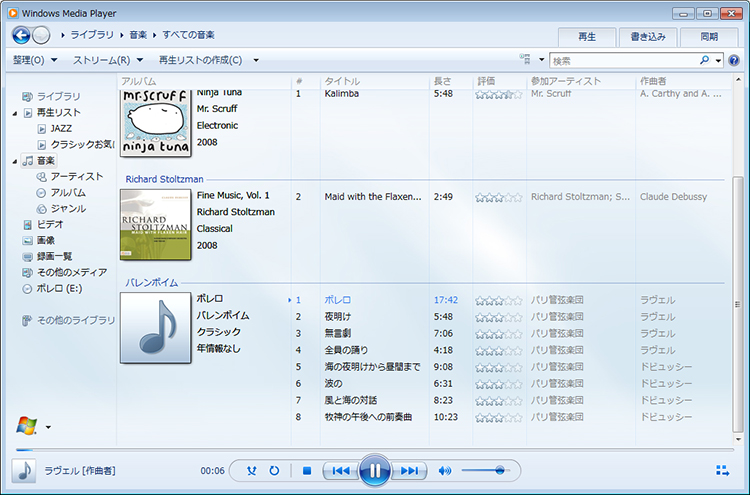Screen dimensions: 750x495
Task: Click the search magnifier icon
Action: point(704,60)
